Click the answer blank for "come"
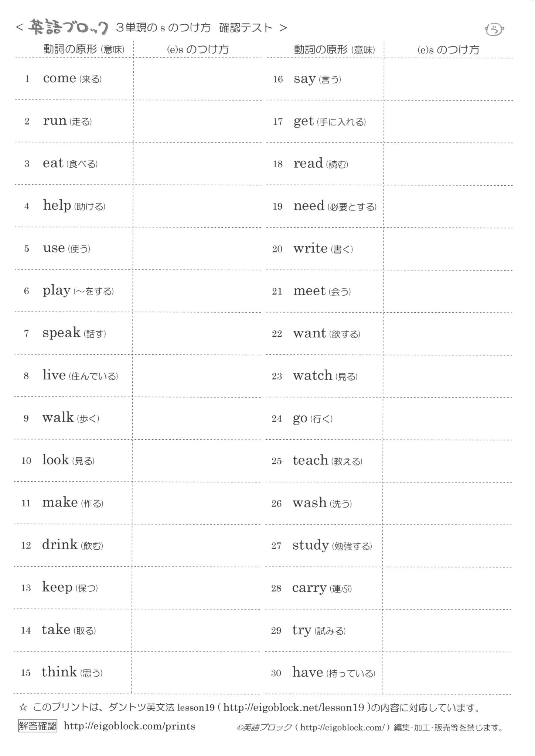This screenshot has width=535, height=756. [197, 79]
